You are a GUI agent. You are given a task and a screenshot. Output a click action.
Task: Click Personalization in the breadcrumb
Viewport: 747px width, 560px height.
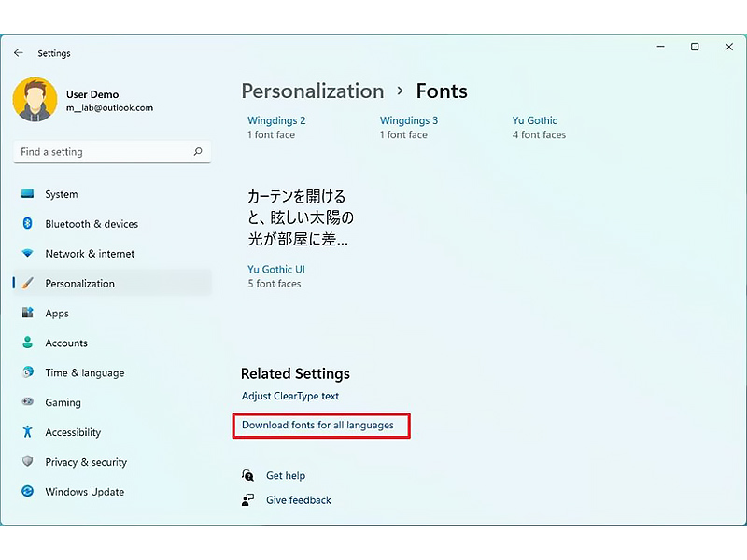[x=313, y=91]
